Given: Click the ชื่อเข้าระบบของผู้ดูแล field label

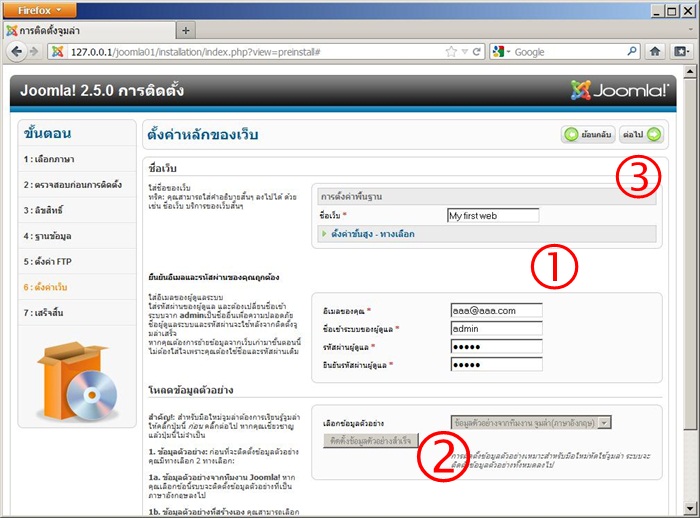Looking at the screenshot, I should (358, 329).
